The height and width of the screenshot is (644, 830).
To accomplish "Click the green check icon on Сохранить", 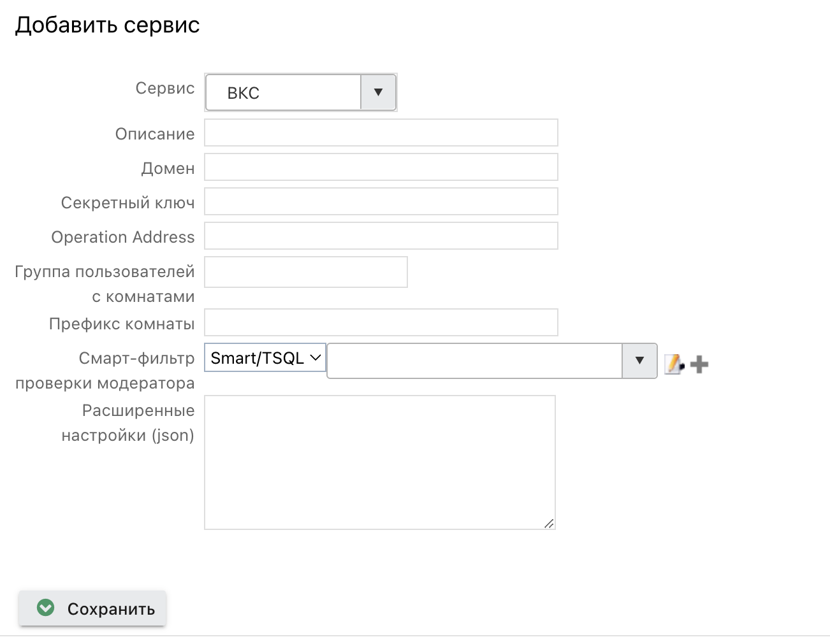I will (x=46, y=608).
